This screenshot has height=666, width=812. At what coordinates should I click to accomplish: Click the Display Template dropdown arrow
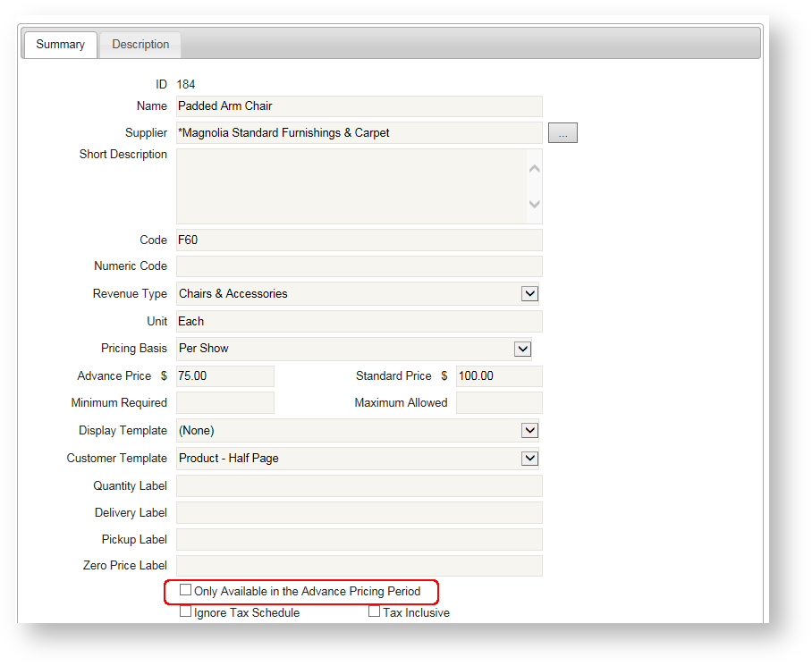[x=529, y=430]
